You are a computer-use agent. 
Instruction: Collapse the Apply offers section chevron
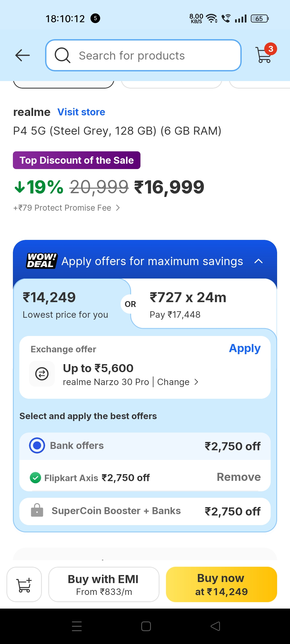click(x=258, y=261)
